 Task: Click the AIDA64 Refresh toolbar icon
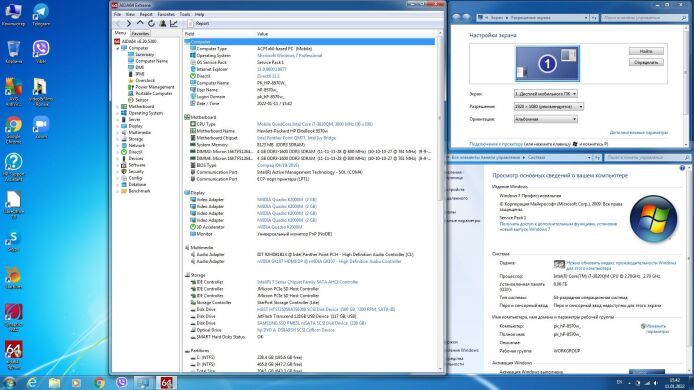point(151,23)
